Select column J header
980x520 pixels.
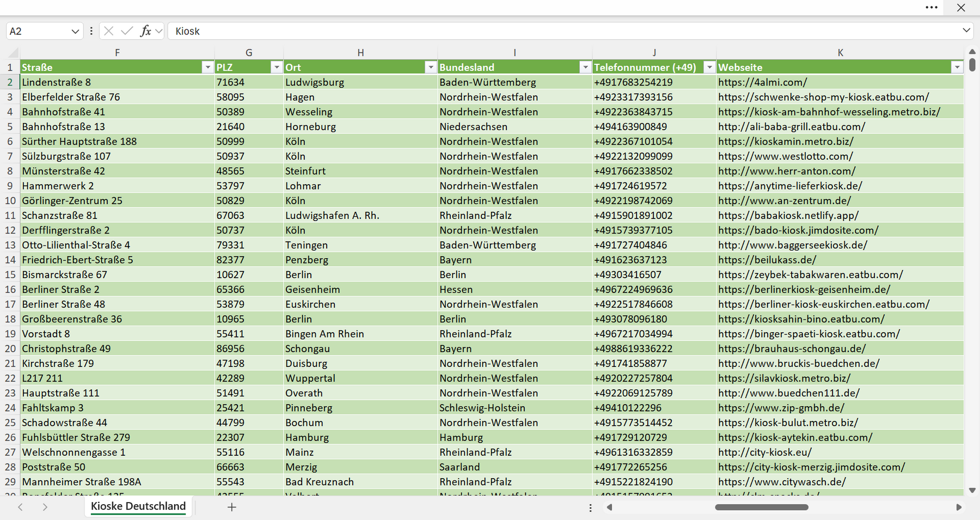(x=654, y=53)
